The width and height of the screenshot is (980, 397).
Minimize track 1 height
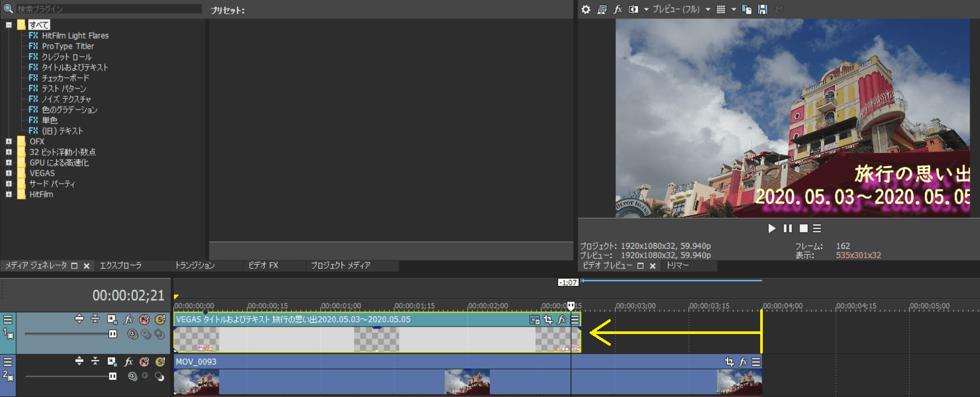[95, 319]
